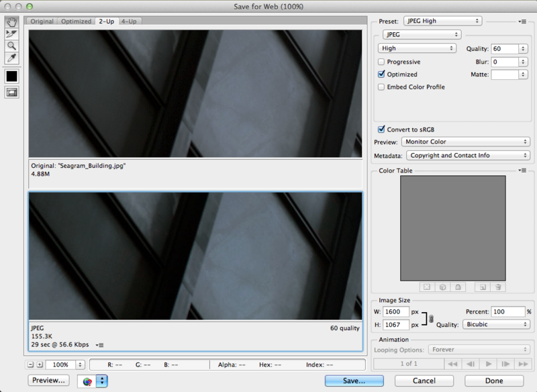The height and width of the screenshot is (392, 537).
Task: Check Embed Color Profile
Action: tap(382, 88)
